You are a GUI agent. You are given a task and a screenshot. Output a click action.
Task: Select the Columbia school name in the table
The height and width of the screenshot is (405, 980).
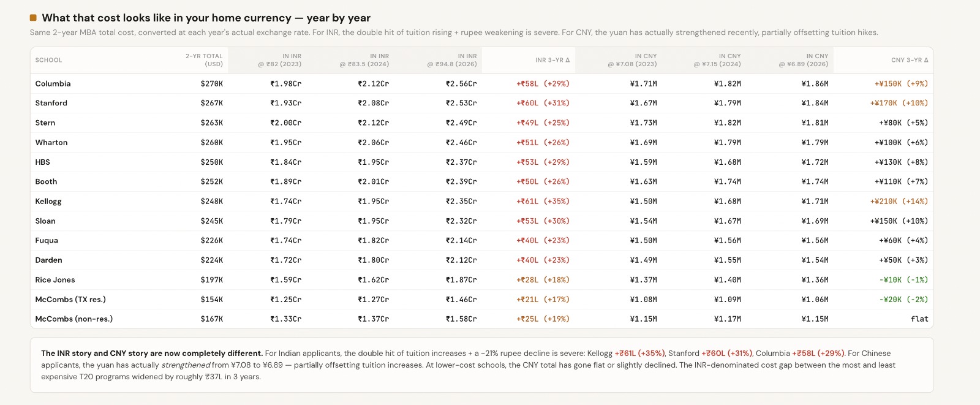[x=53, y=84]
